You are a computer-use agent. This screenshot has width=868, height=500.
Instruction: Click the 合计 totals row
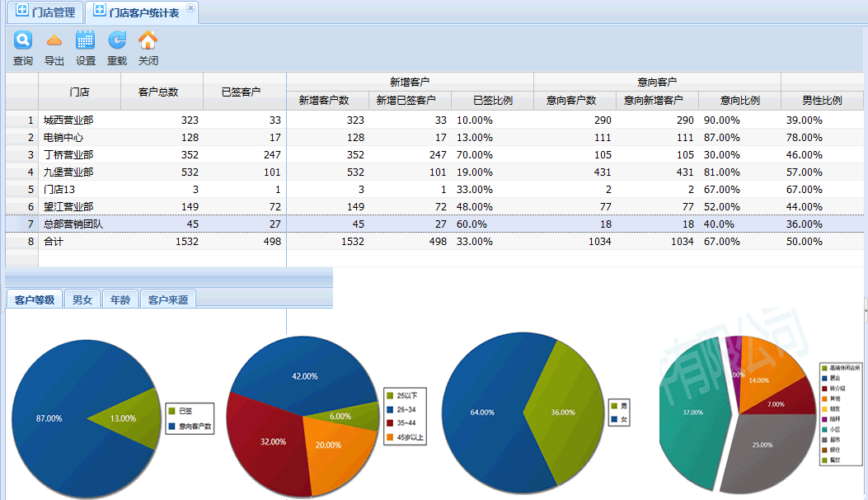55,242
